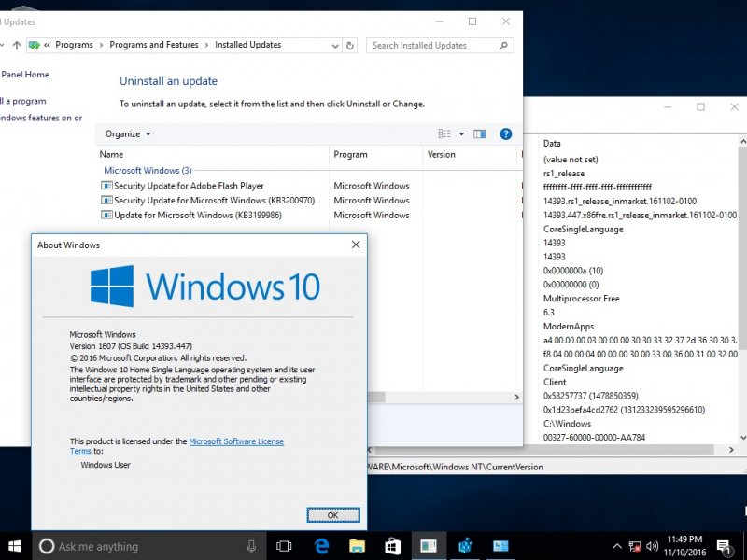Select rs1_release value in Registry Editor
Image resolution: width=747 pixels, height=560 pixels.
point(564,174)
